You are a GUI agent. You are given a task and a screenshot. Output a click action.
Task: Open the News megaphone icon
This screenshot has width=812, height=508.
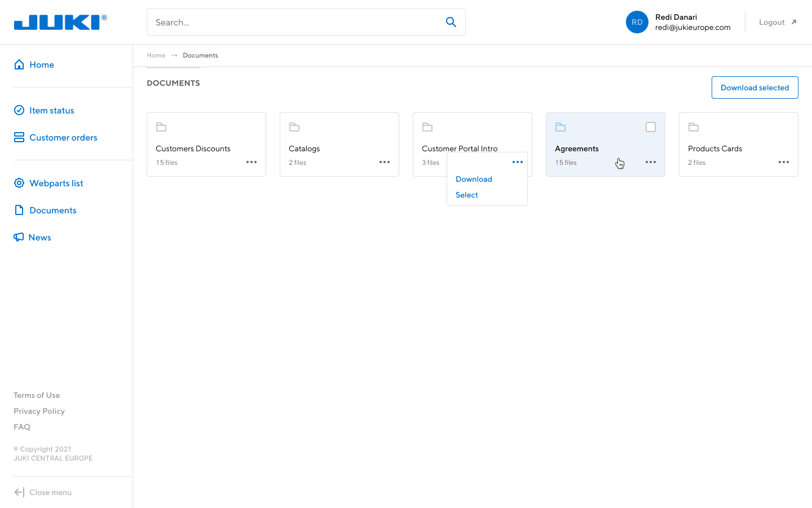(19, 237)
